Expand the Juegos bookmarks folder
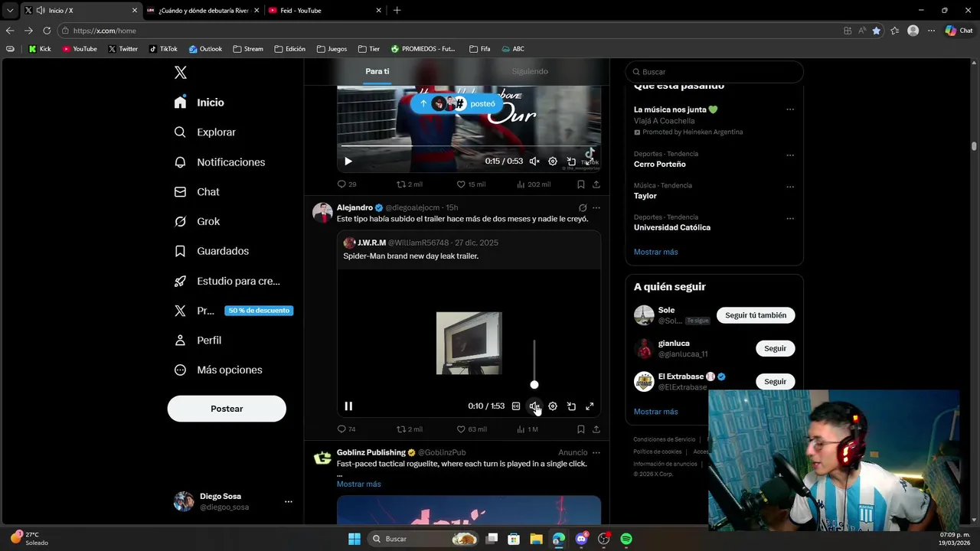980x551 pixels. [x=332, y=49]
